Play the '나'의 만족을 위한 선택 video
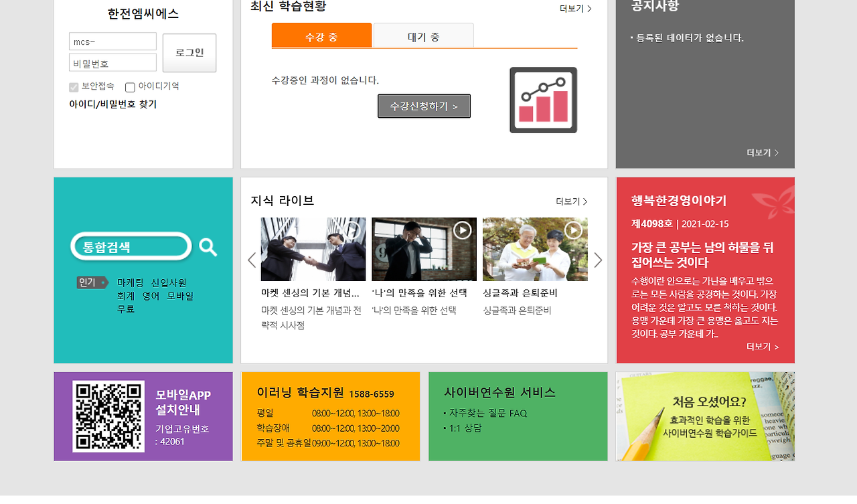Screen dimensions: 857x504 (461, 231)
